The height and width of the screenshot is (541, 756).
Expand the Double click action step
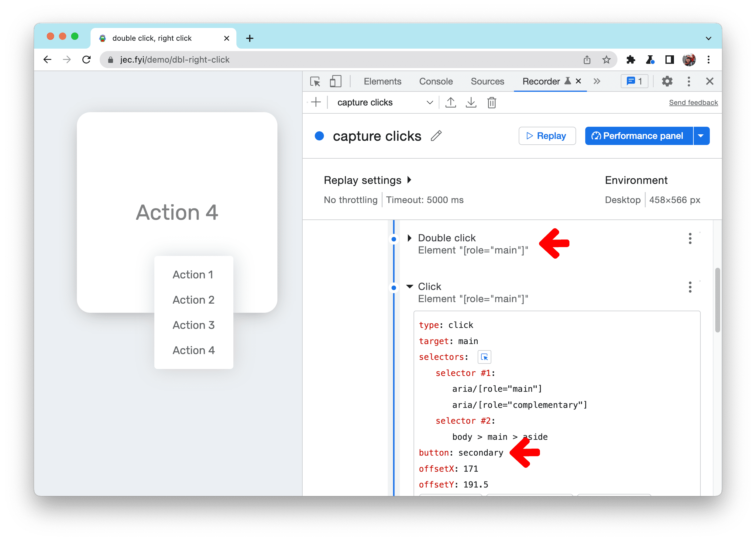pyautogui.click(x=408, y=237)
